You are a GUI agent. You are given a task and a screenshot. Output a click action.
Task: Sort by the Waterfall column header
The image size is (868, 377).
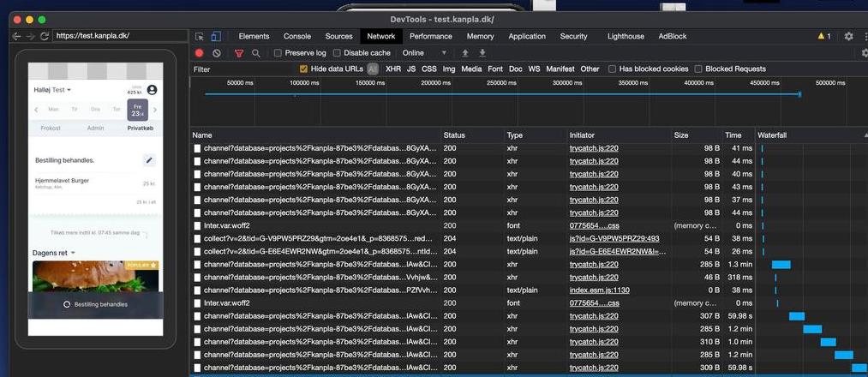coord(811,135)
